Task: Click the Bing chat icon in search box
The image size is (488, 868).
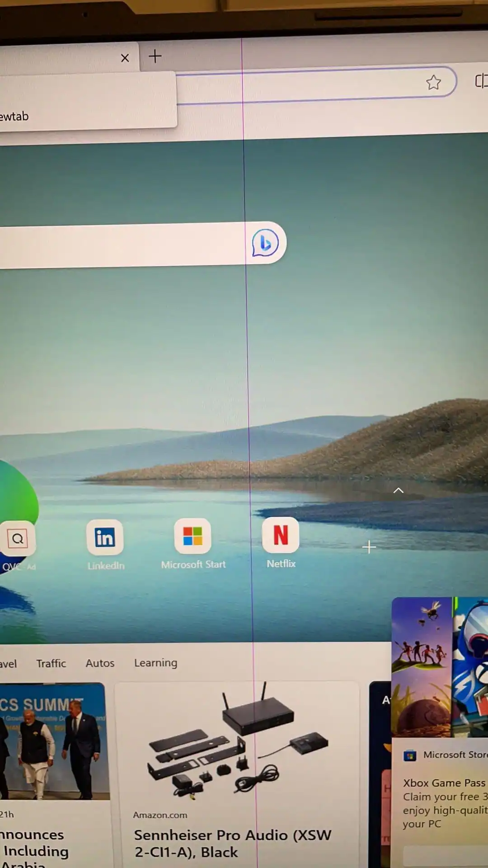Action: tap(265, 243)
